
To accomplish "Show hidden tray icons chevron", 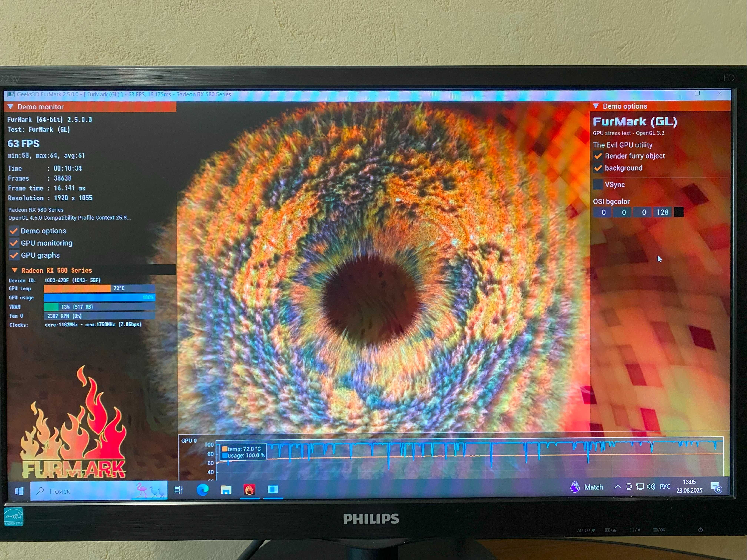I will coord(617,486).
